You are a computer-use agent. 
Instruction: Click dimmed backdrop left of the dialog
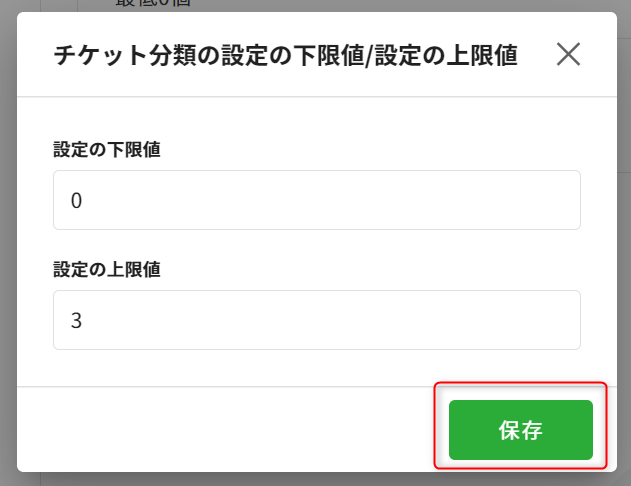(8, 241)
